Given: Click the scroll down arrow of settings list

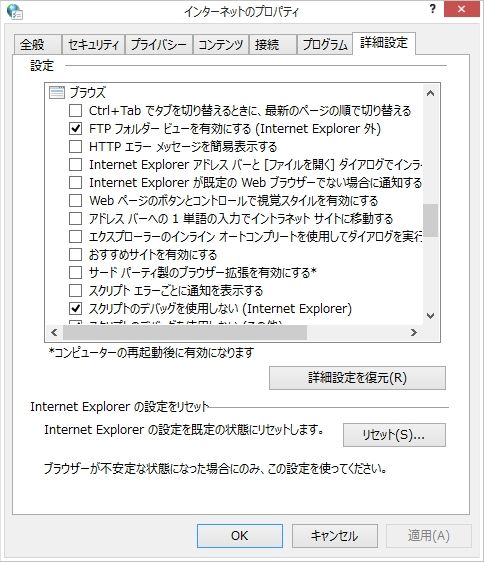Looking at the screenshot, I should (431, 316).
